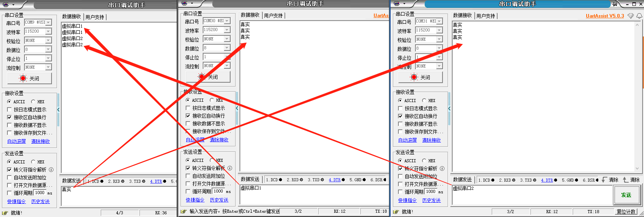Open the 校验位 NONE dropdown in right window
This screenshot has width=644, height=217.
point(439,39)
